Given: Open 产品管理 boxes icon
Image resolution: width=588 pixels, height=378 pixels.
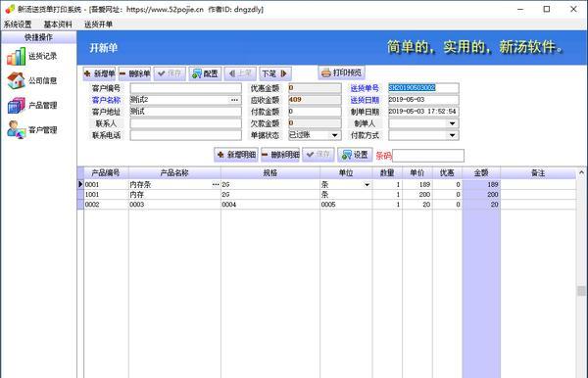Looking at the screenshot, I should click(16, 105).
